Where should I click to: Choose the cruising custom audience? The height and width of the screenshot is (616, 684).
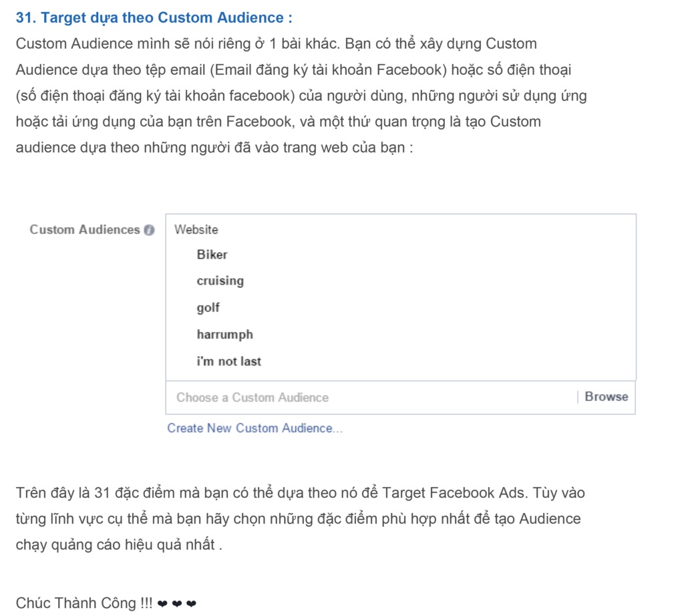(x=220, y=281)
